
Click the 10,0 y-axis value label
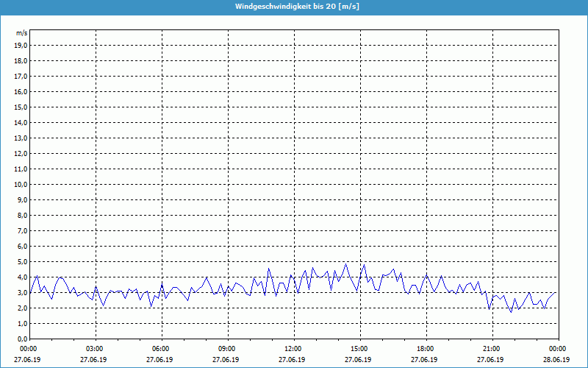21,184
